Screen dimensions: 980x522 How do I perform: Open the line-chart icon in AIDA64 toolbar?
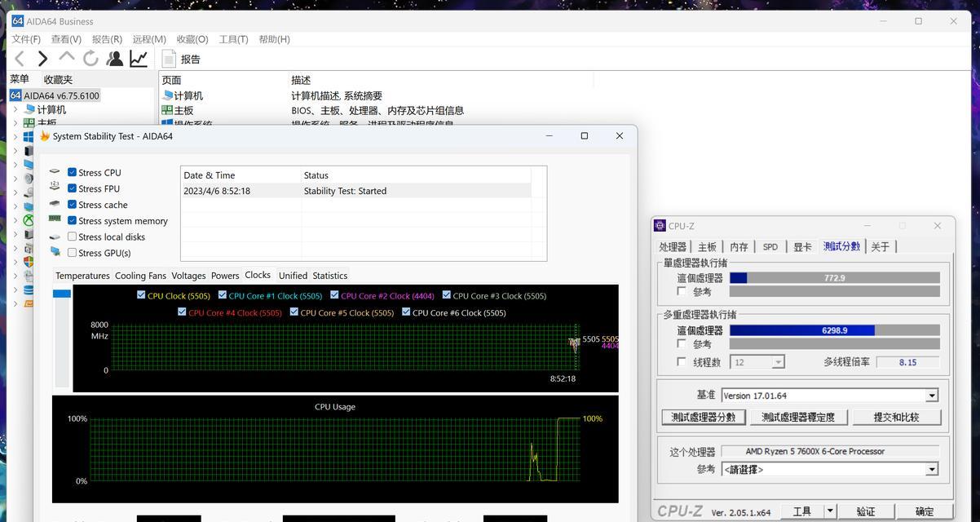point(139,59)
